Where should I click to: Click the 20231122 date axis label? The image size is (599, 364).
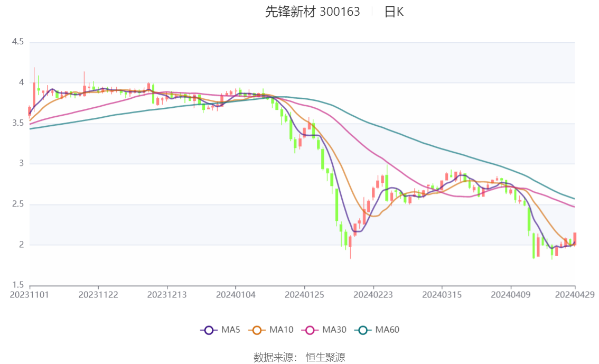tap(98, 294)
